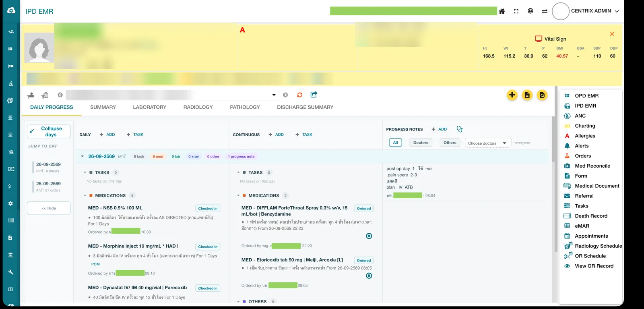This screenshot has height=309, width=644.
Task: Open CENTRIX ADMIN user menu
Action: [x=595, y=11]
